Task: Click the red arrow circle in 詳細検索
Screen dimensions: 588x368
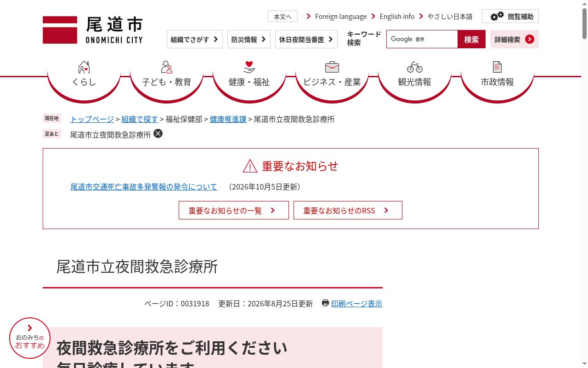Action: [530, 39]
